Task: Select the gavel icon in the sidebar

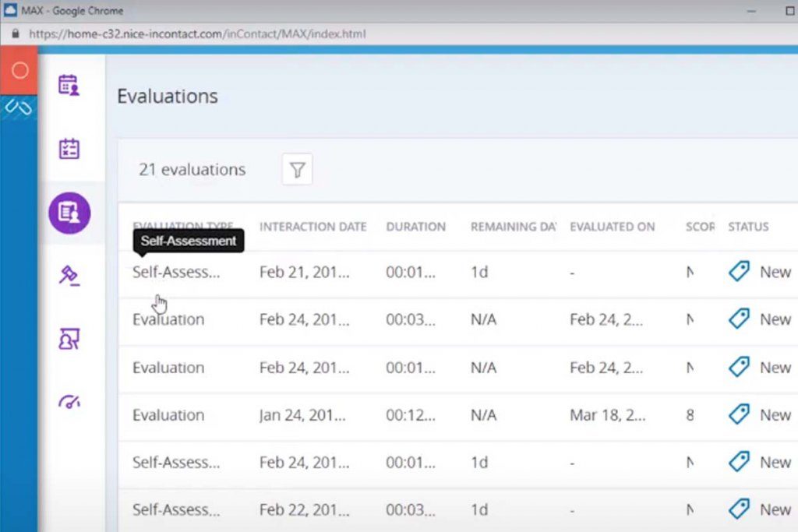Action: point(69,275)
